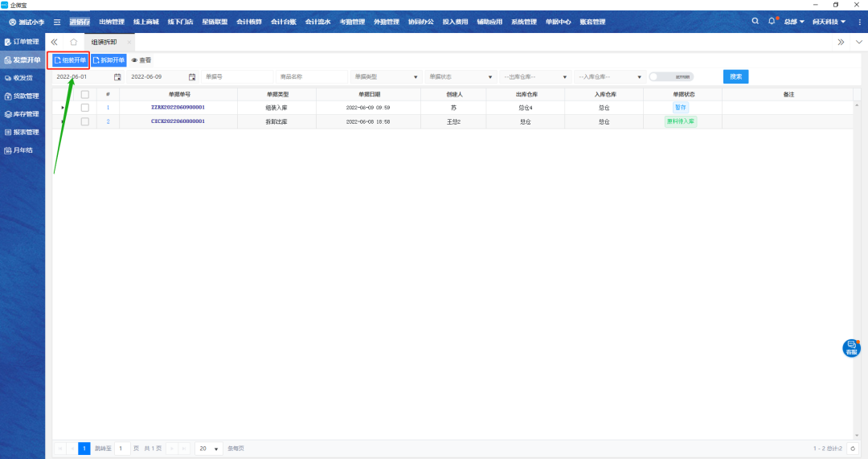
Task: Open calendar picker for start date 2022-06-01
Action: 117,77
